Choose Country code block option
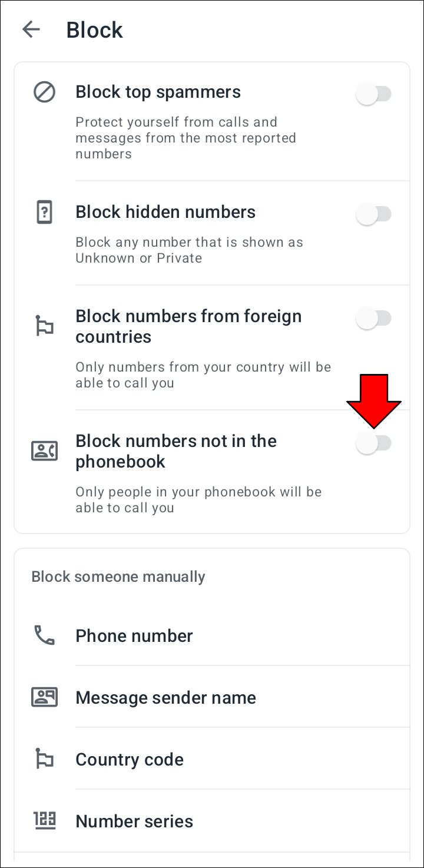The width and height of the screenshot is (424, 868). pos(130,760)
